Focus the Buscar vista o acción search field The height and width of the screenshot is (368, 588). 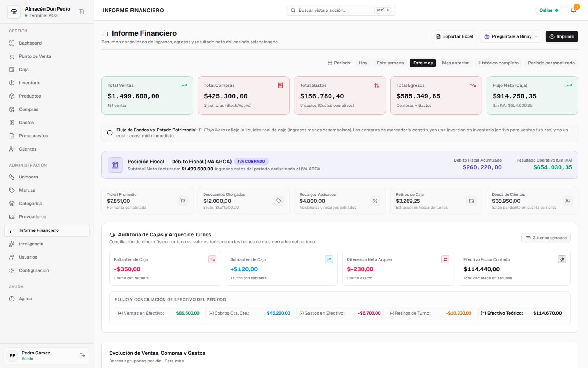tap(341, 10)
